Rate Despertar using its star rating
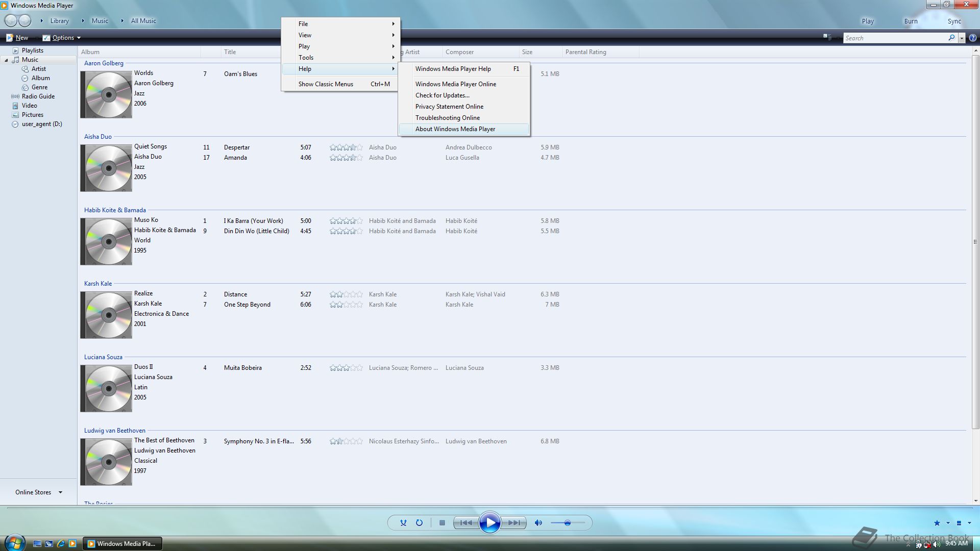The width and height of the screenshot is (980, 551). (x=346, y=147)
